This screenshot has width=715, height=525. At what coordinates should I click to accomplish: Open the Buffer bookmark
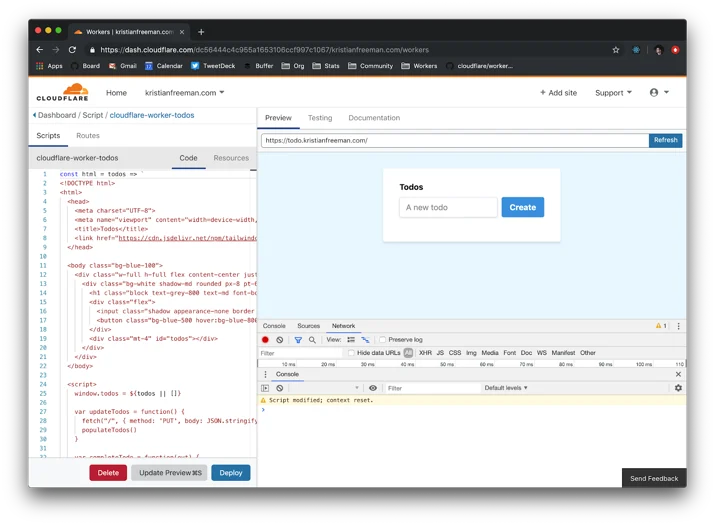point(259,66)
